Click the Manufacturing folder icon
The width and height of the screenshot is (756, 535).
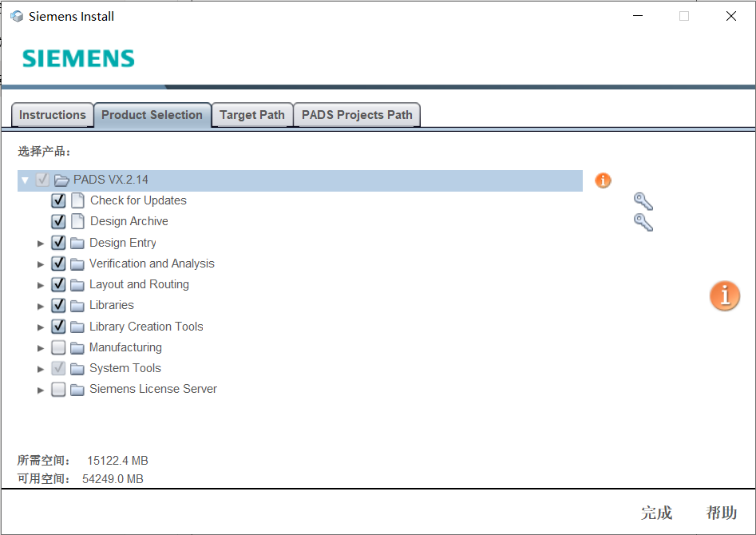(x=77, y=347)
